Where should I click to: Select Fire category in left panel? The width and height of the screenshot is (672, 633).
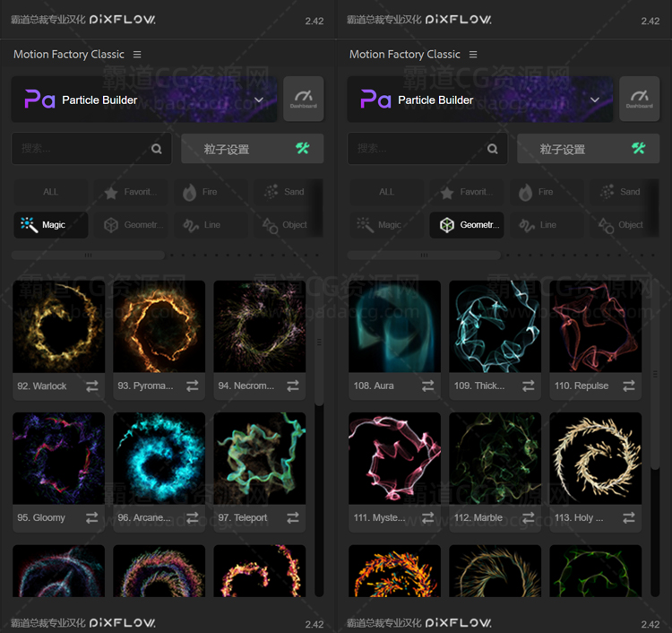[211, 192]
